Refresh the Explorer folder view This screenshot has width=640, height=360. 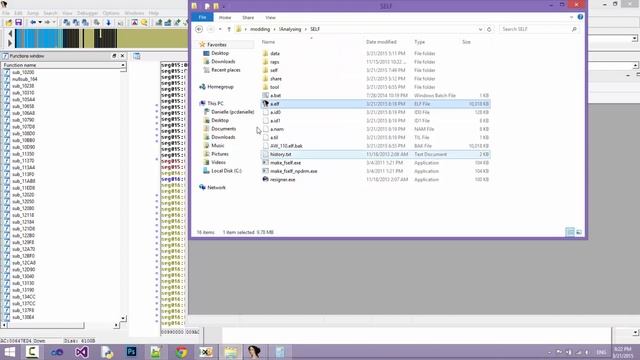[489, 29]
